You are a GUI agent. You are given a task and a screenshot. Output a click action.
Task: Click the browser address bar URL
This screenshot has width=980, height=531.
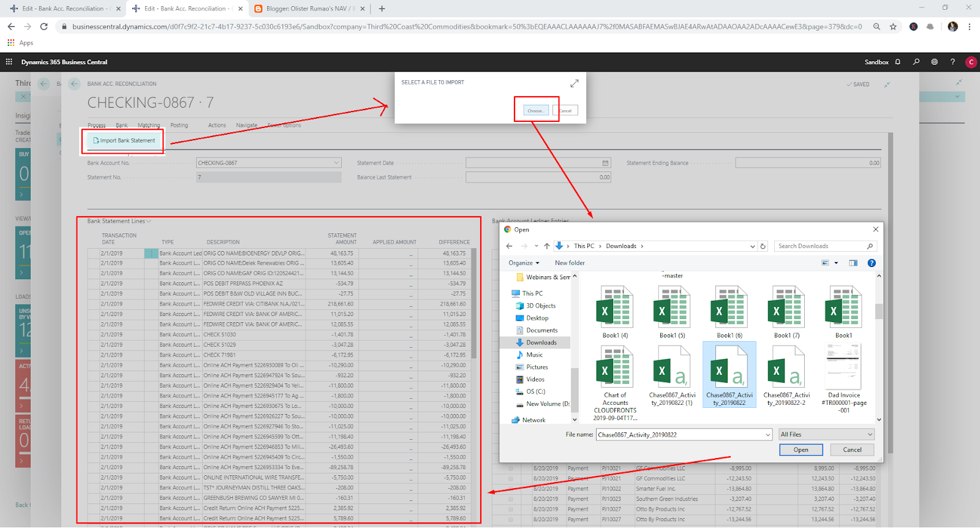click(x=467, y=26)
